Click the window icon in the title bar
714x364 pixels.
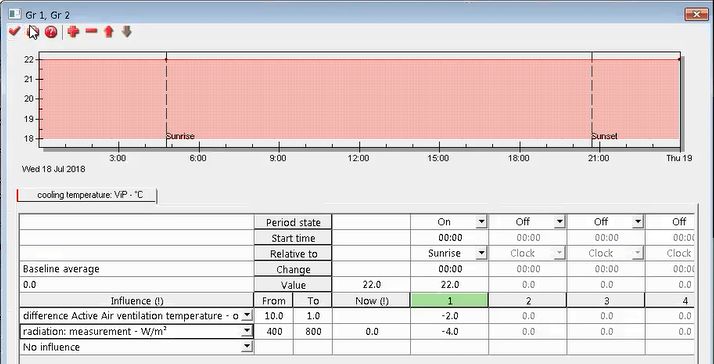15,14
